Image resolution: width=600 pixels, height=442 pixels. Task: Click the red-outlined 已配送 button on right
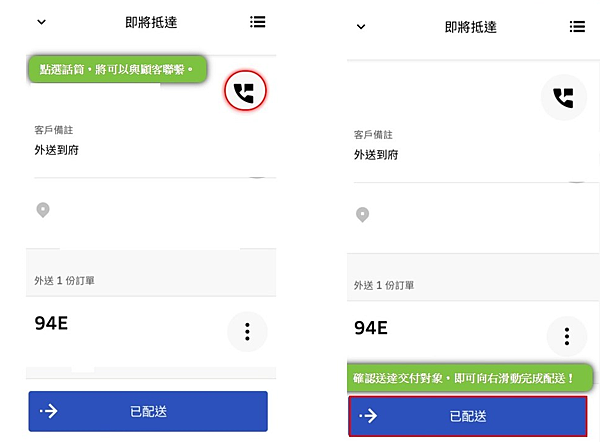(468, 416)
